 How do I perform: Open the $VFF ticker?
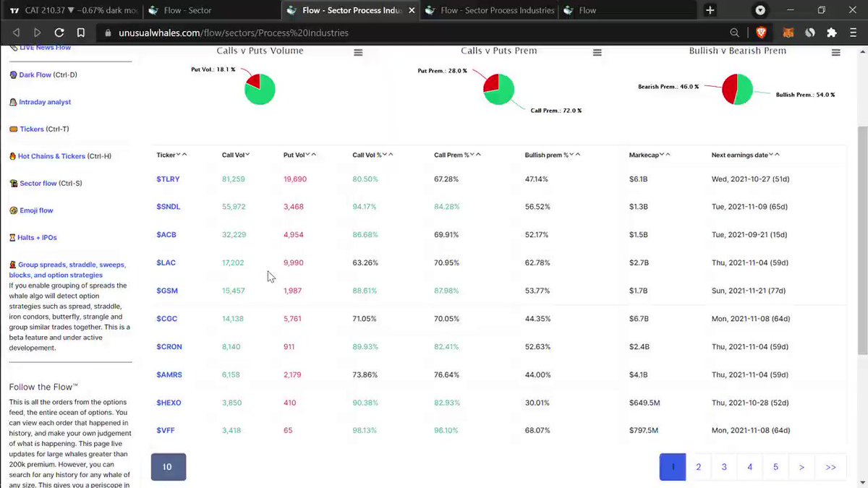click(x=166, y=430)
